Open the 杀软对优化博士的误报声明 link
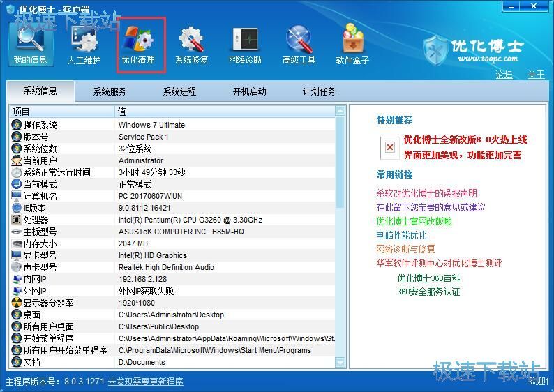 pyautogui.click(x=427, y=193)
